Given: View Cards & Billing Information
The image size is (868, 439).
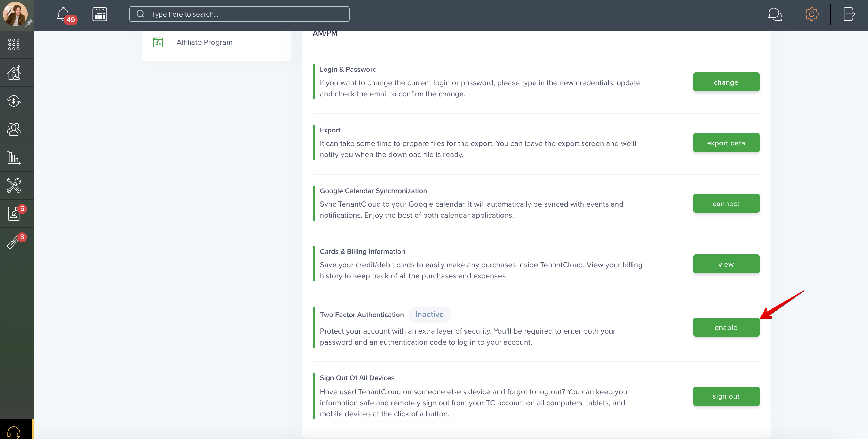Looking at the screenshot, I should pos(726,264).
